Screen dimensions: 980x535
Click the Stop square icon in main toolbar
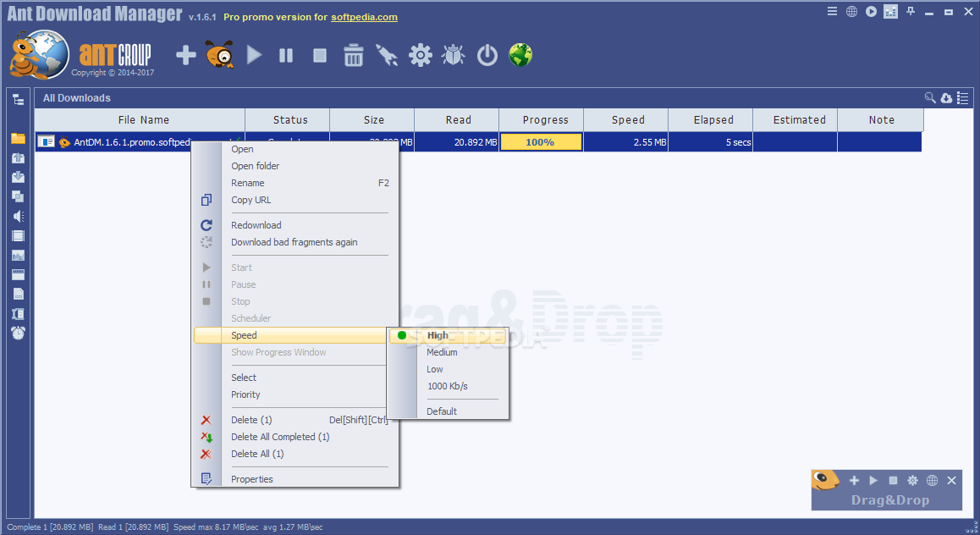click(x=320, y=56)
